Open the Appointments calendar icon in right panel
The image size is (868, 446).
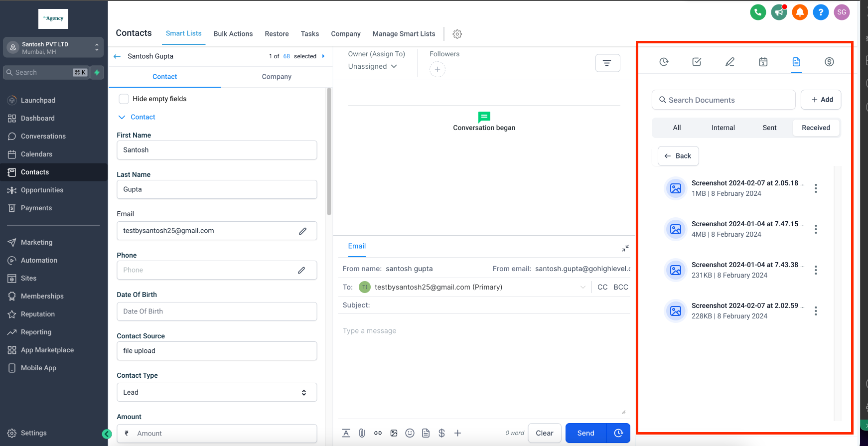(763, 62)
